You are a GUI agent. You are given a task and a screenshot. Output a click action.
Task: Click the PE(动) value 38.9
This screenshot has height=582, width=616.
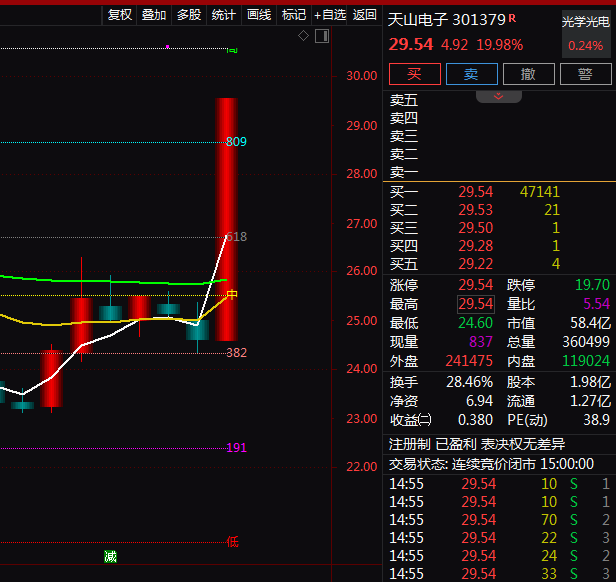click(596, 420)
